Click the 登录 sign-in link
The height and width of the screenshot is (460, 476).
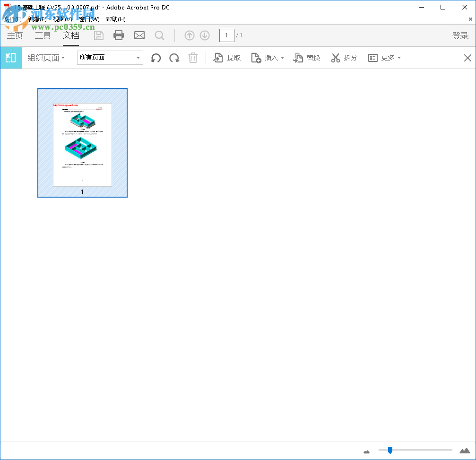coord(460,35)
